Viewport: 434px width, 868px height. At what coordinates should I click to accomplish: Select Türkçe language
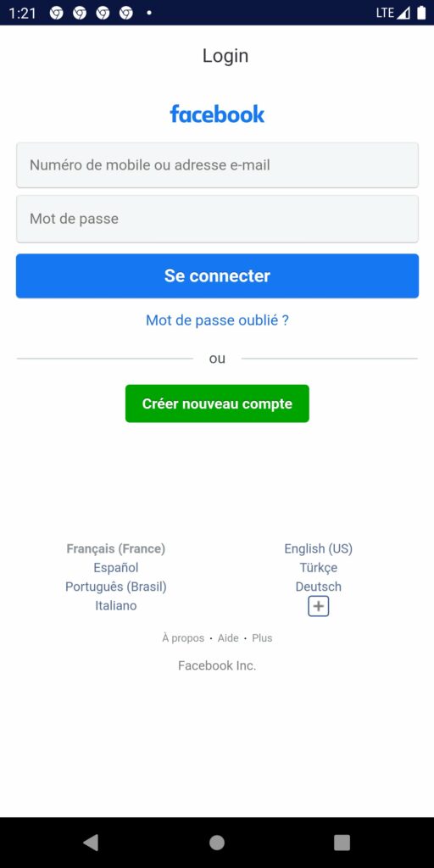click(319, 567)
